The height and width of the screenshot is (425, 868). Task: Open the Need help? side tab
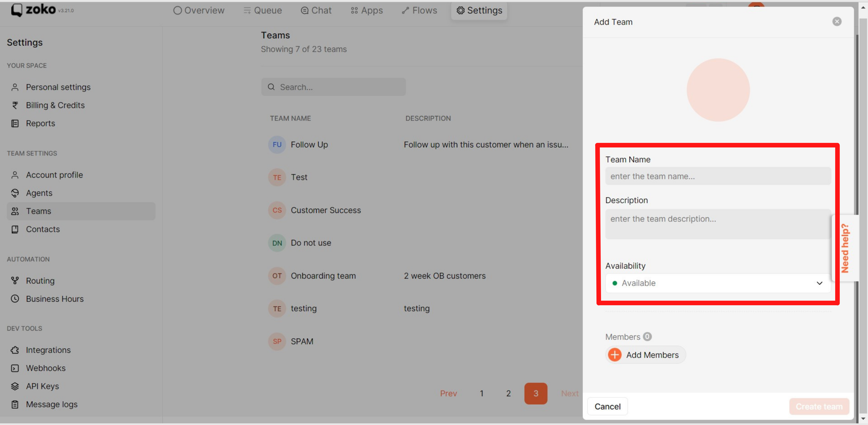tap(845, 248)
